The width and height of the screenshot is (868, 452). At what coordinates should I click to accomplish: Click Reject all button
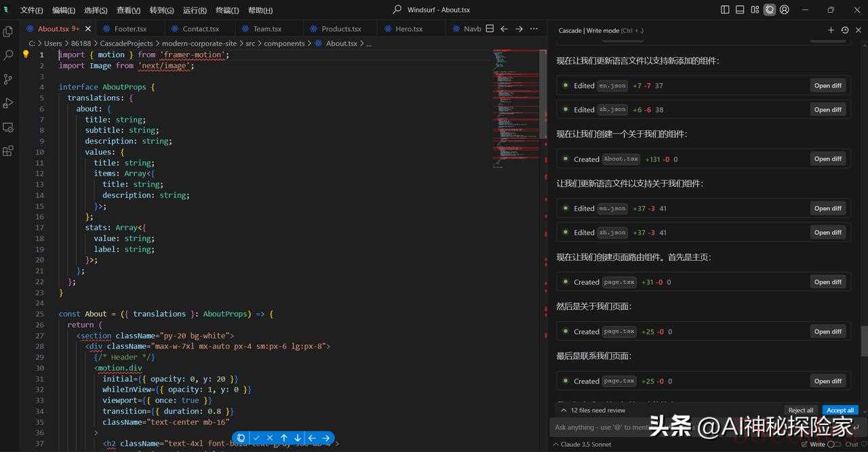point(801,410)
